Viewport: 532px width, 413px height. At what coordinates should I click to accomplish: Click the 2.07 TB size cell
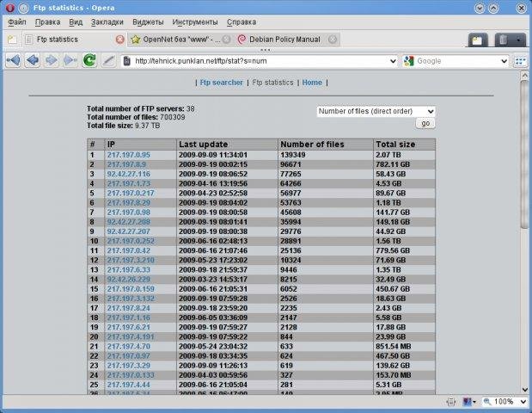click(405, 155)
